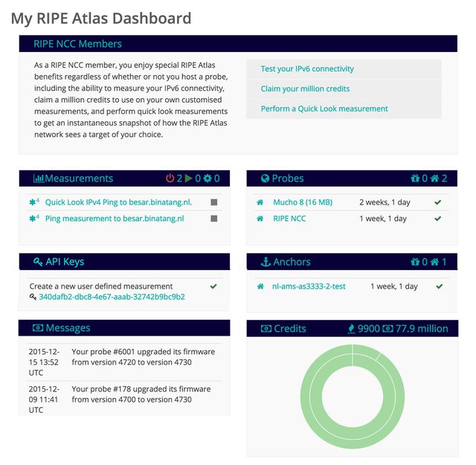The width and height of the screenshot is (476, 465).
Task: Click the home icon beside nl-ams-as3333-2-test
Action: coord(260,286)
